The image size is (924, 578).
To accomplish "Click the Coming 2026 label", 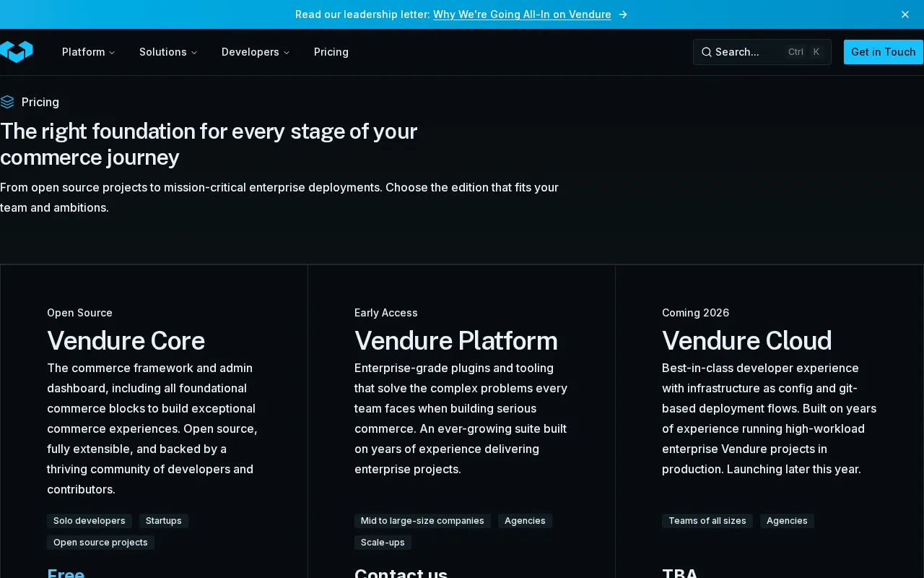I will pos(695,313).
